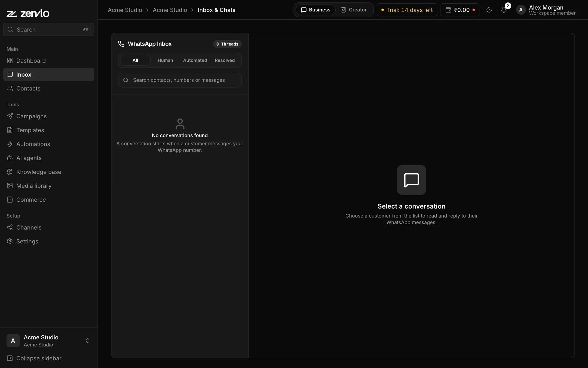The image size is (588, 368).
Task: Click the Campaigns paper plane icon
Action: [10, 116]
